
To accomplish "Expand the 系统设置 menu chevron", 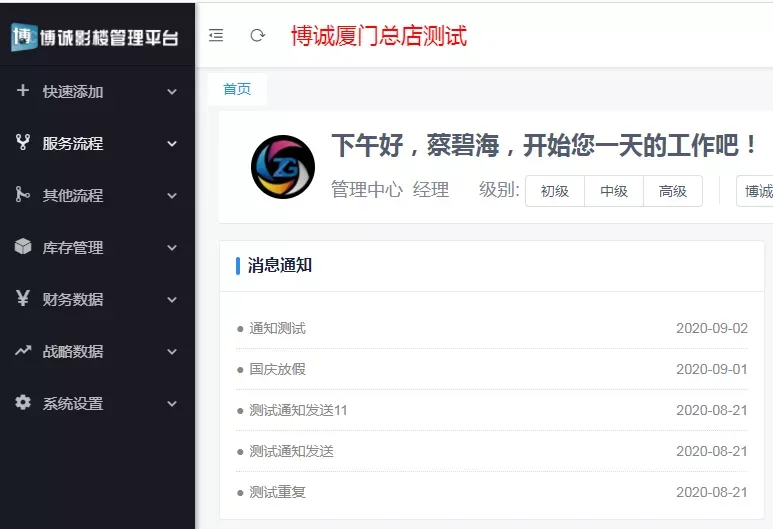I will click(172, 404).
